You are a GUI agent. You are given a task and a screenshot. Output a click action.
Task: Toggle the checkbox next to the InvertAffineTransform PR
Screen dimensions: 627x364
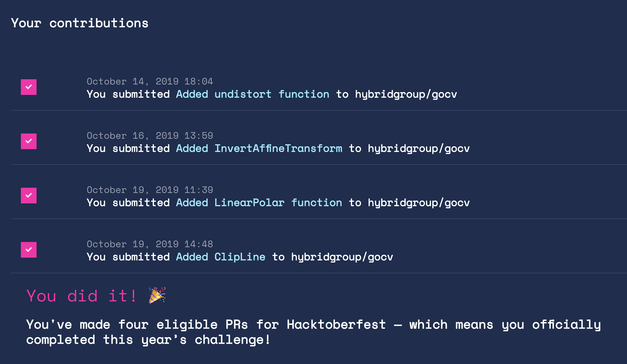click(29, 141)
